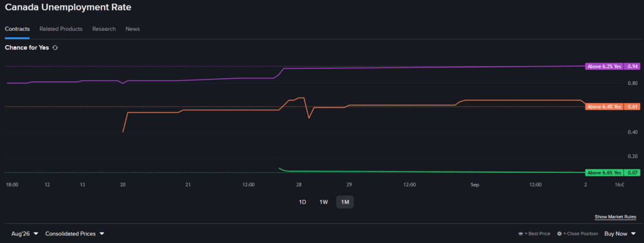Go to the News tab

point(133,29)
